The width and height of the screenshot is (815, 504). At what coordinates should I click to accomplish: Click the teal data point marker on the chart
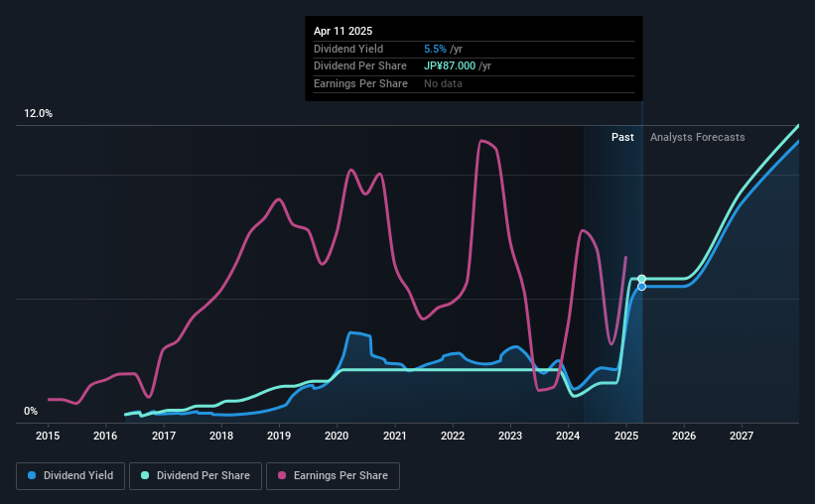tap(642, 279)
